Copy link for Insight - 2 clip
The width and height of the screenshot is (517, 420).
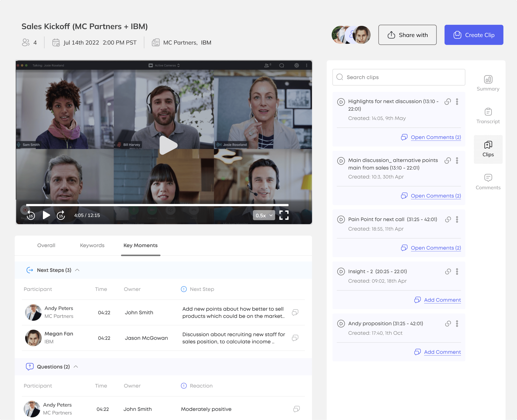448,271
